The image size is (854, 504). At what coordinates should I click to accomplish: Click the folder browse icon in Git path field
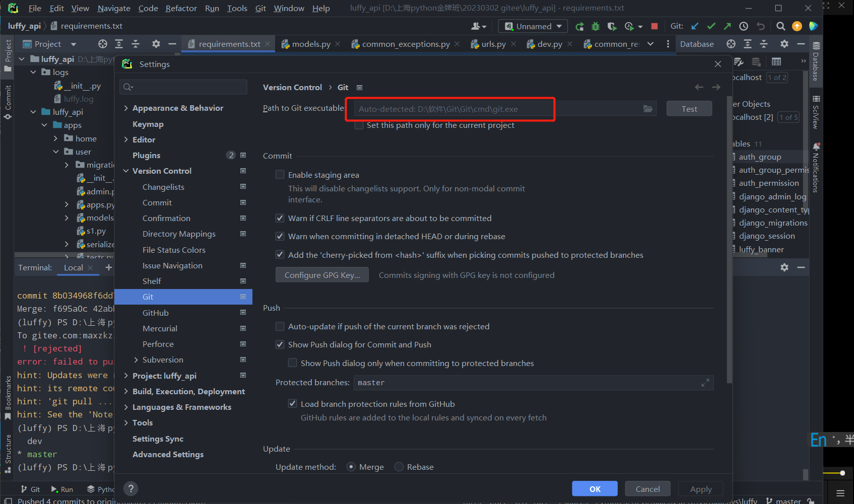[x=648, y=109]
